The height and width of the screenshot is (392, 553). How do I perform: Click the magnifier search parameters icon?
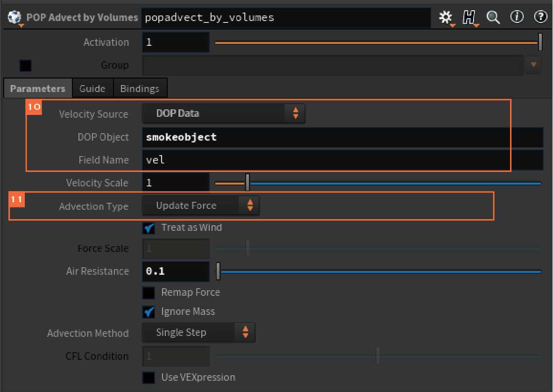(x=493, y=17)
